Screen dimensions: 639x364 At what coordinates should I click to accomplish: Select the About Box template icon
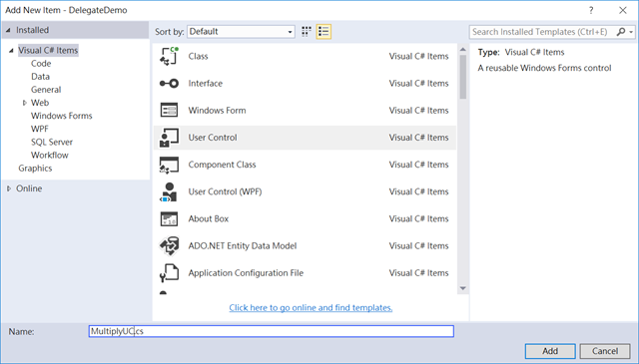coord(169,219)
